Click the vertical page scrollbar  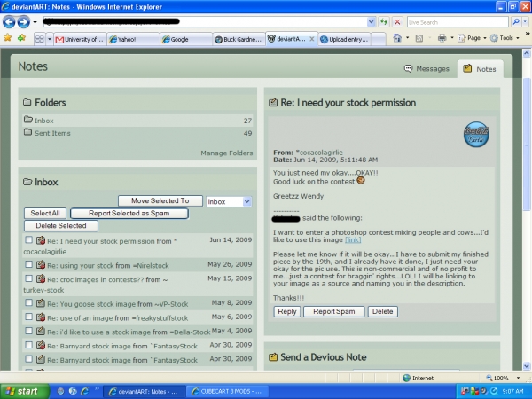point(527,145)
